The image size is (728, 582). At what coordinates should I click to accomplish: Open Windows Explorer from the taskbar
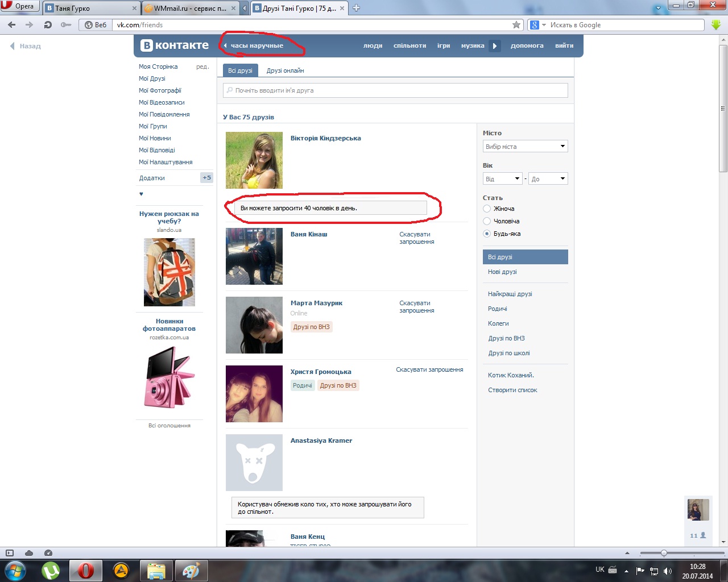155,571
